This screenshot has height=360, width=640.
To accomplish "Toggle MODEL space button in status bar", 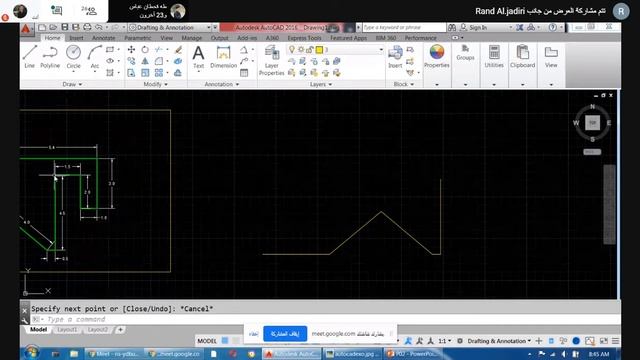I will point(207,341).
